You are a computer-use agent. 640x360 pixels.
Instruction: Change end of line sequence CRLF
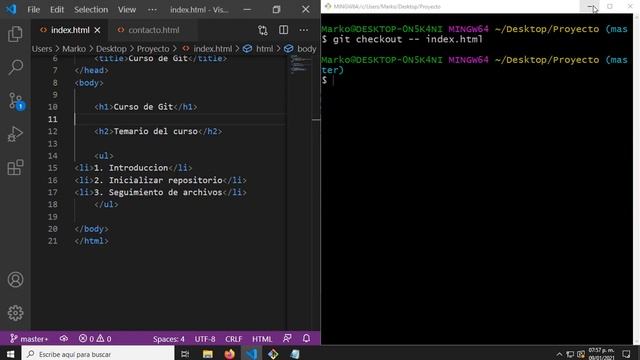(x=233, y=339)
